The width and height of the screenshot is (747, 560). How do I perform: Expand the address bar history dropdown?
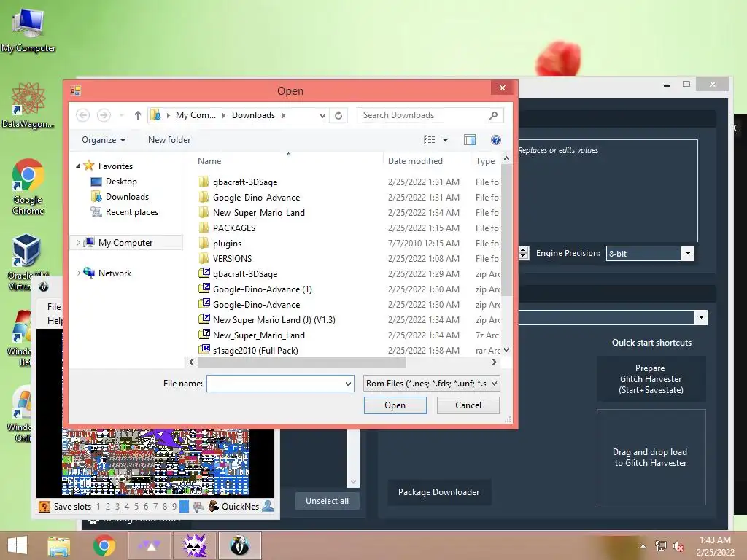(322, 115)
